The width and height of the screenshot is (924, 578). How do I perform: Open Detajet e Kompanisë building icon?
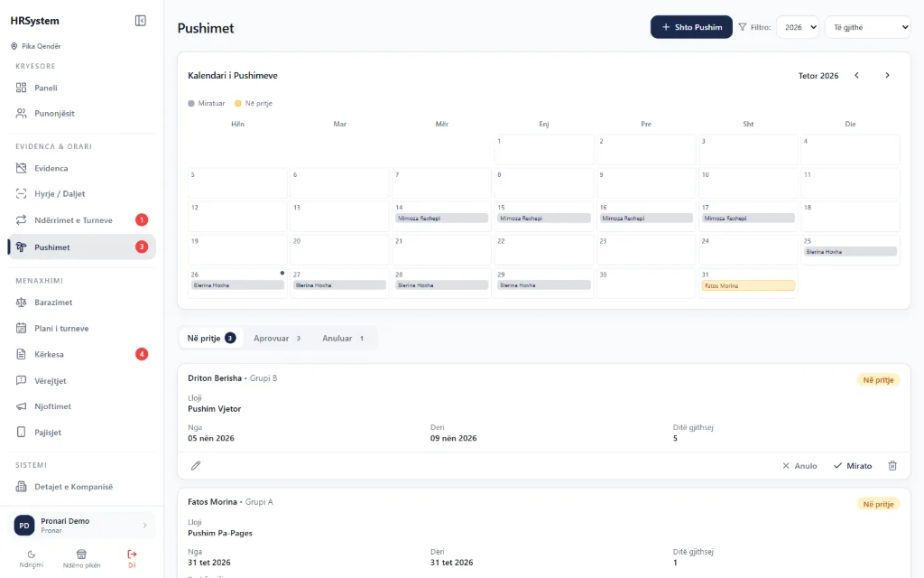click(x=22, y=487)
